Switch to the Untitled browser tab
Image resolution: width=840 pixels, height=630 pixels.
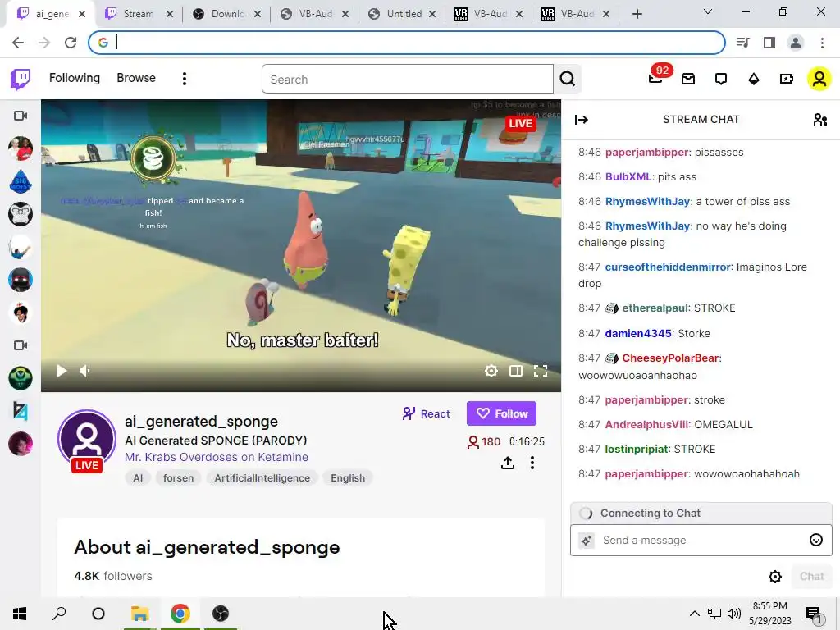pos(404,14)
